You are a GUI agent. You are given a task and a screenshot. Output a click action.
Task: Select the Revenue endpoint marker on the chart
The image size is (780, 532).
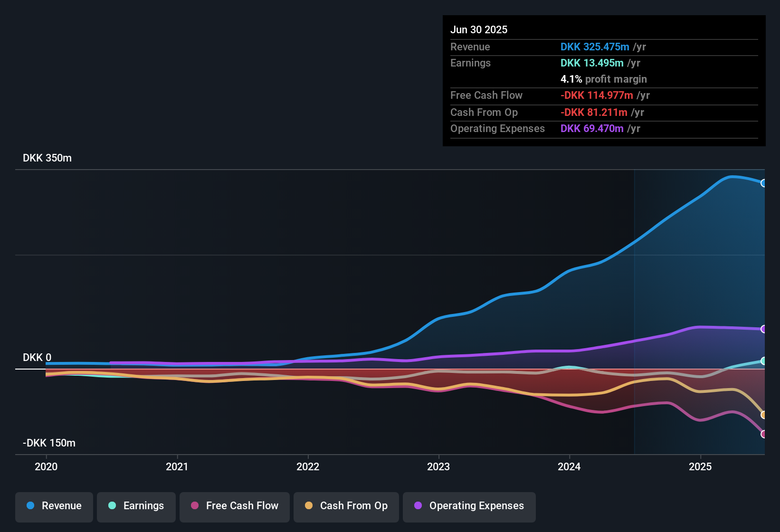[x=764, y=182]
